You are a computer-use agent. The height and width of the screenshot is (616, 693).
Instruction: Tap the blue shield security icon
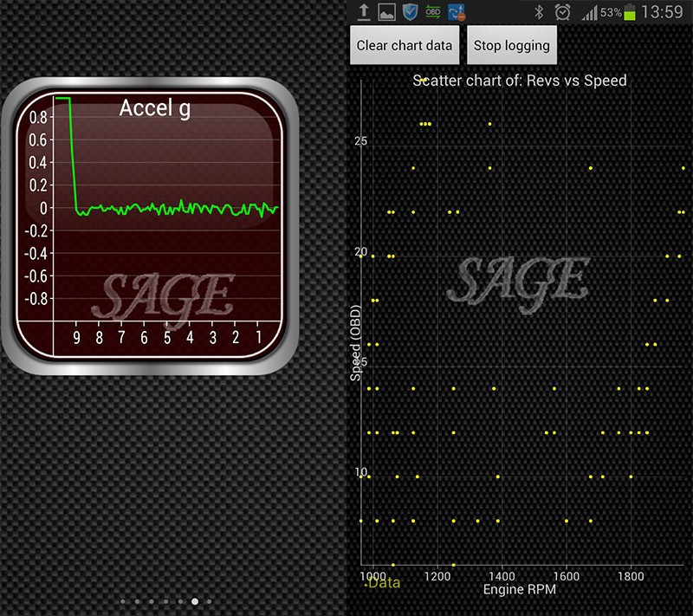[410, 12]
